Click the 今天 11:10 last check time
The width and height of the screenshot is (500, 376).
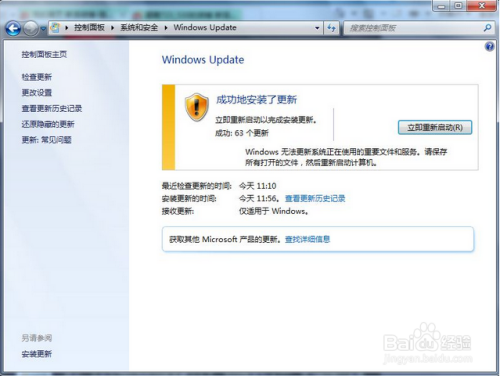[x=258, y=186]
